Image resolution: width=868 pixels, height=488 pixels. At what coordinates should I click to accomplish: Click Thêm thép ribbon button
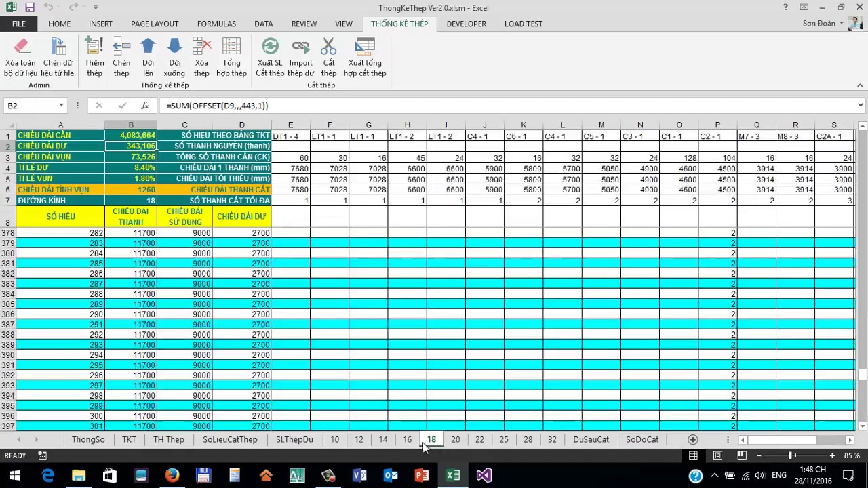(94, 57)
